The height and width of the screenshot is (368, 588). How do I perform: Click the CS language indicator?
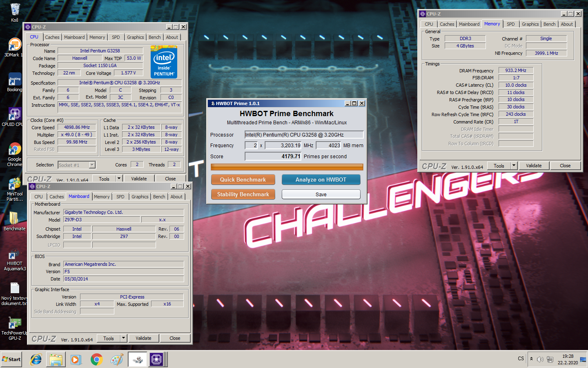click(x=521, y=359)
